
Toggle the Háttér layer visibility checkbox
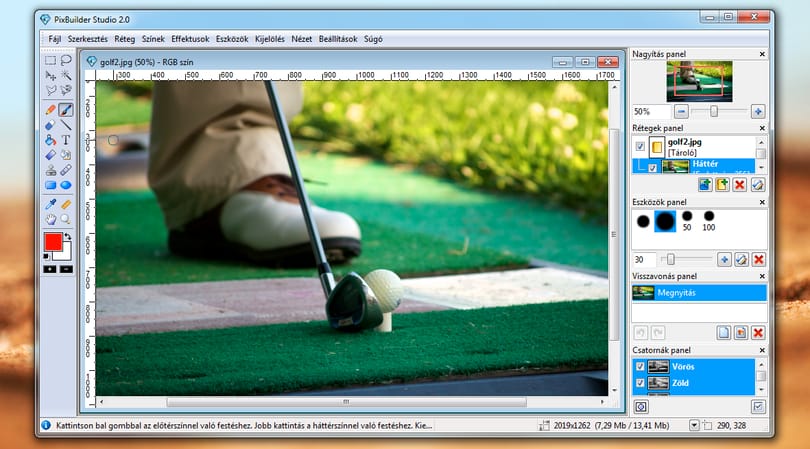pyautogui.click(x=652, y=167)
